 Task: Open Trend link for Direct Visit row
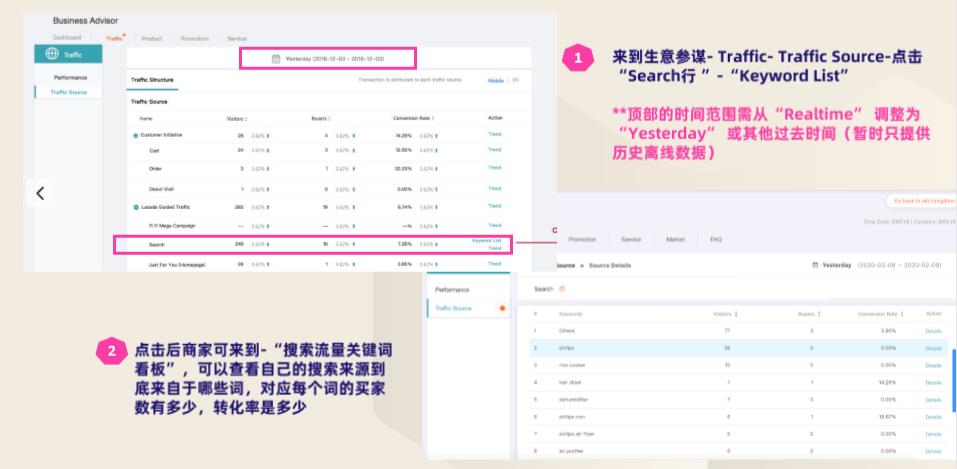coord(494,189)
